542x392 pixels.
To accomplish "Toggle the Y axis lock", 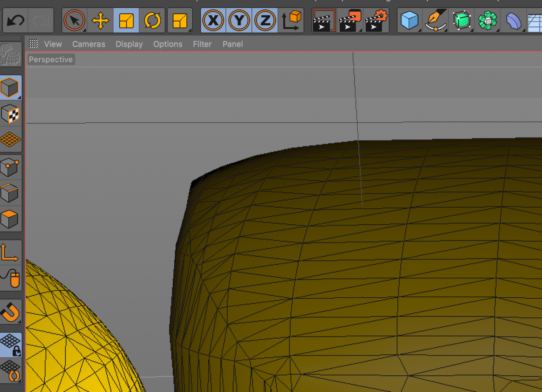I will pos(239,20).
